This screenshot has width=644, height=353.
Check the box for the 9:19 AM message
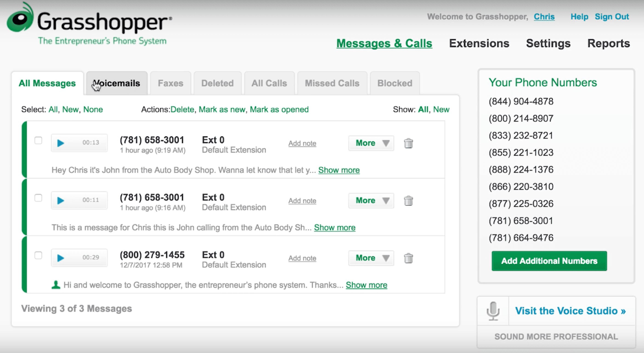pyautogui.click(x=38, y=140)
